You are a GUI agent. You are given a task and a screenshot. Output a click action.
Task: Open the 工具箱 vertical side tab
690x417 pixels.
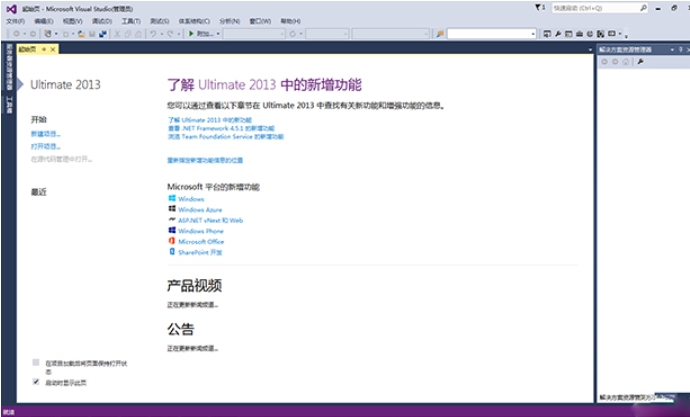pos(9,105)
